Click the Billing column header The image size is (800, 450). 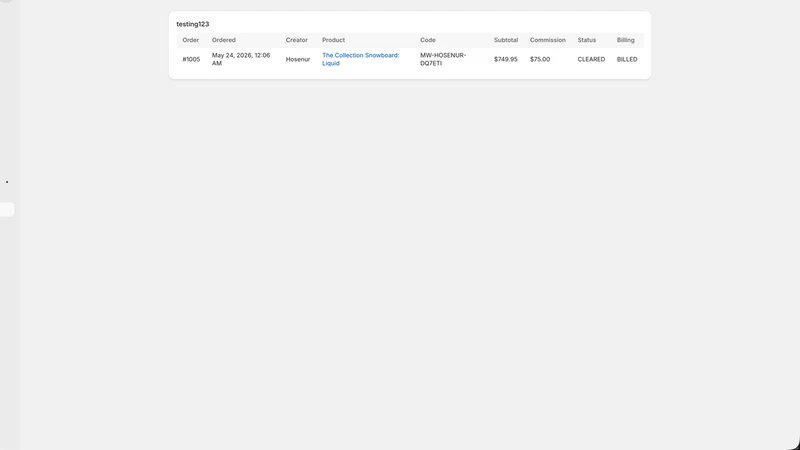tap(626, 40)
